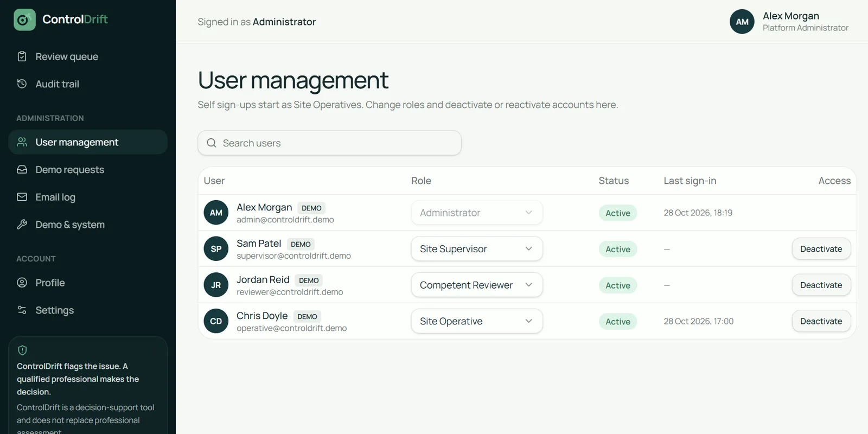Screen dimensions: 868x434
Task: Click the Audit trail history icon
Action: [x=22, y=84]
